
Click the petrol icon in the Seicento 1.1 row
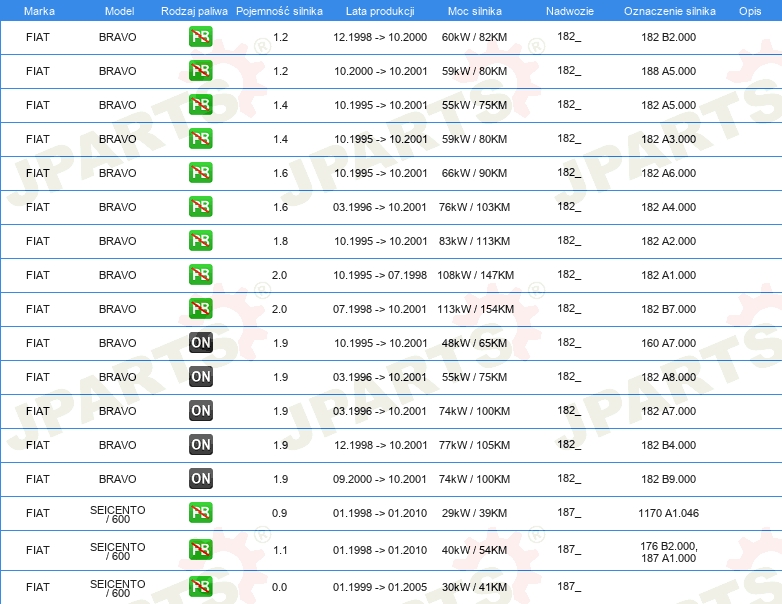click(200, 550)
